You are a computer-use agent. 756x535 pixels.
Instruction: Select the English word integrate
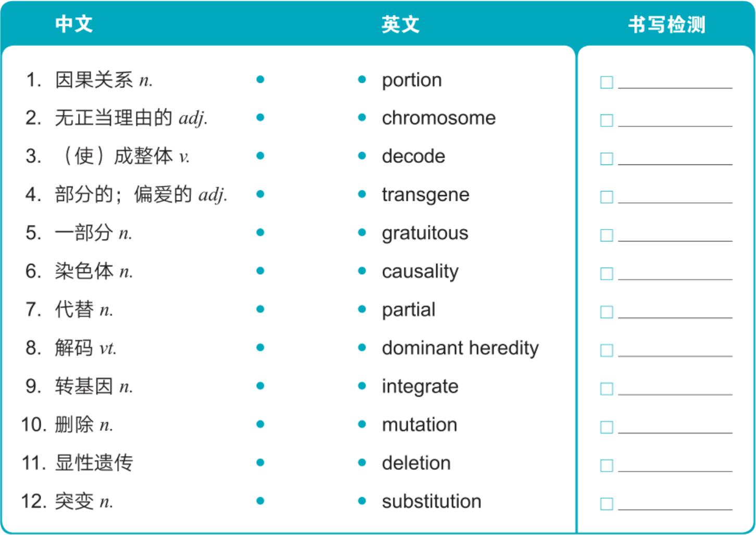[x=420, y=387]
